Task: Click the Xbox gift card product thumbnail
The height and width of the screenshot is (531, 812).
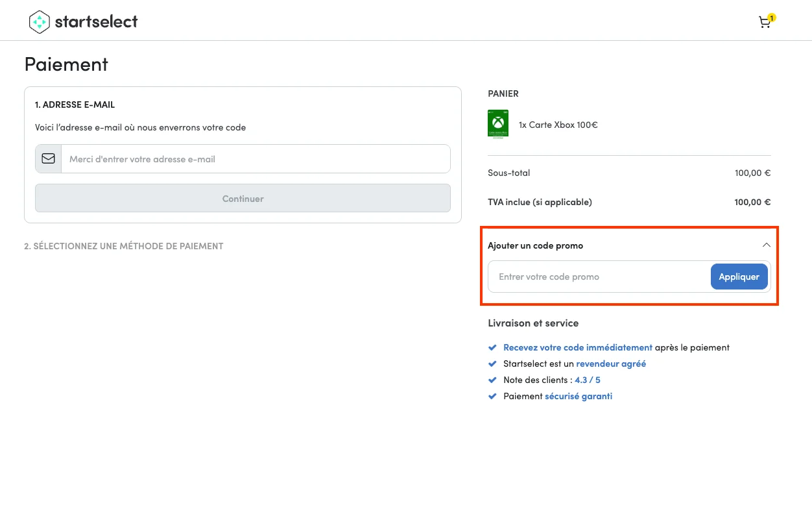Action: pyautogui.click(x=497, y=124)
